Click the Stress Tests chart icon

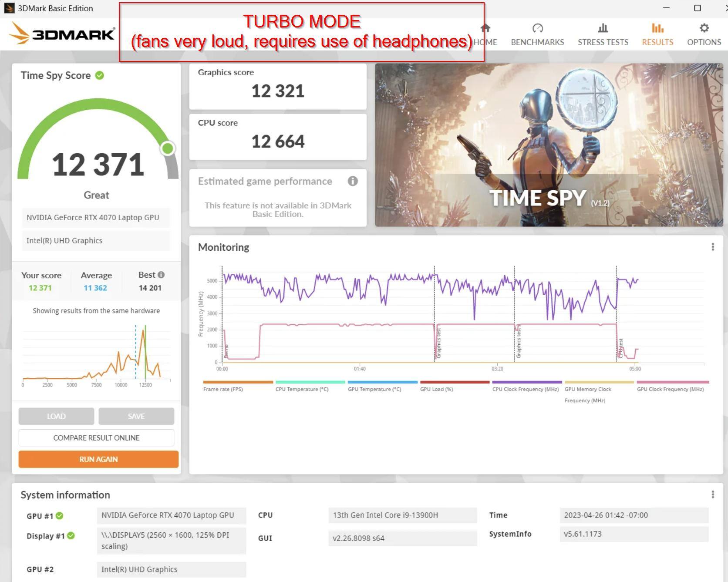click(x=603, y=29)
